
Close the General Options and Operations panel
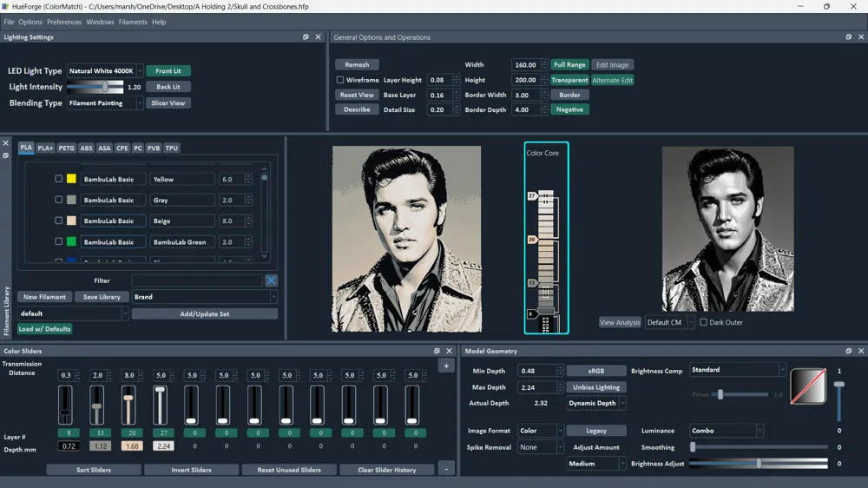tap(861, 37)
